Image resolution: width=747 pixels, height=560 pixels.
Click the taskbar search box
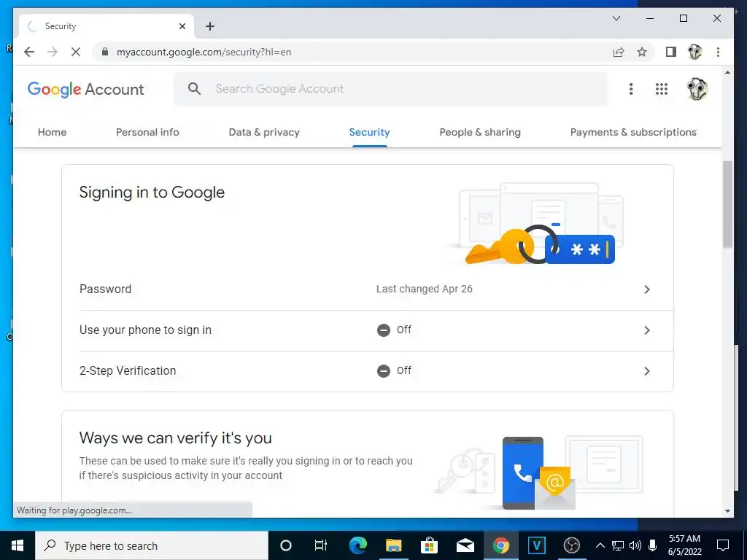152,545
